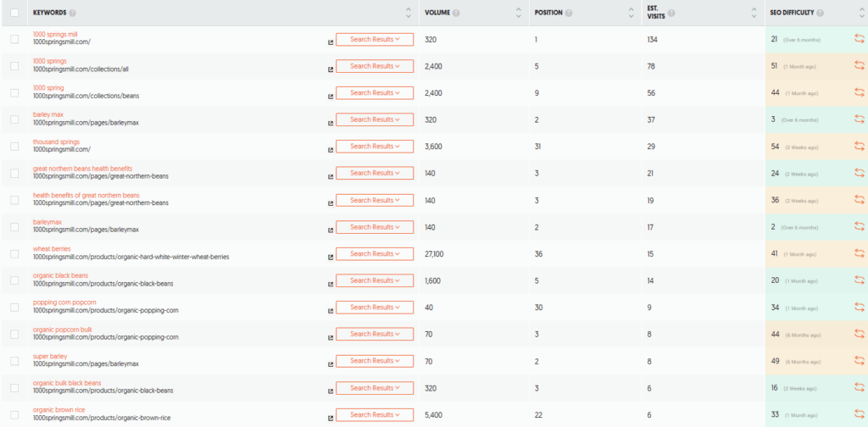Open external link for 1000springsmill.com/collections/all
This screenshot has width=868, height=427.
(331, 69)
